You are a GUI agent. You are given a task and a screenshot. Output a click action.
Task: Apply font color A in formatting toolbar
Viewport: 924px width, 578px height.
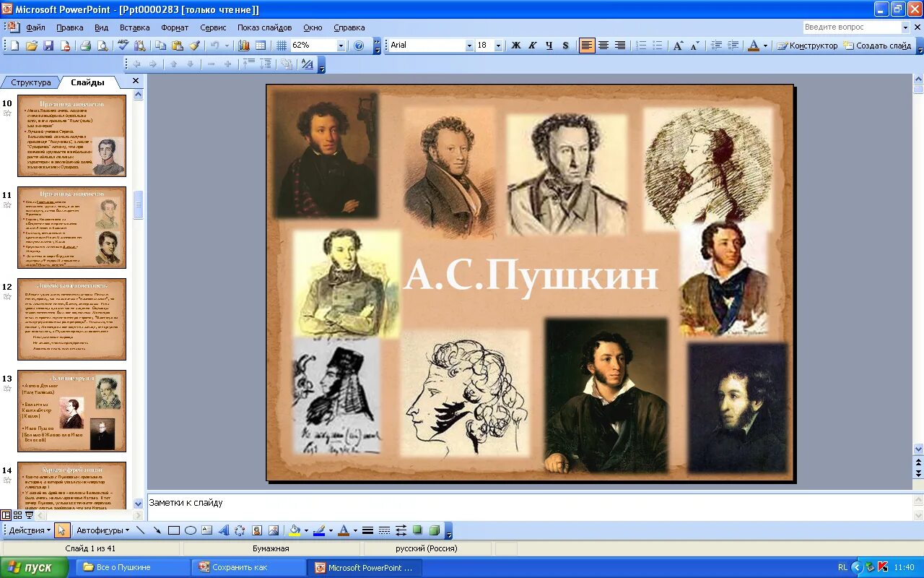754,46
